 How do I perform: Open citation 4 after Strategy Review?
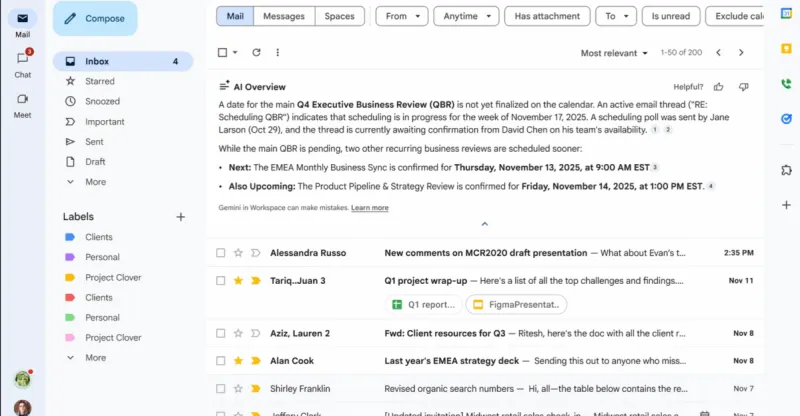tap(711, 186)
